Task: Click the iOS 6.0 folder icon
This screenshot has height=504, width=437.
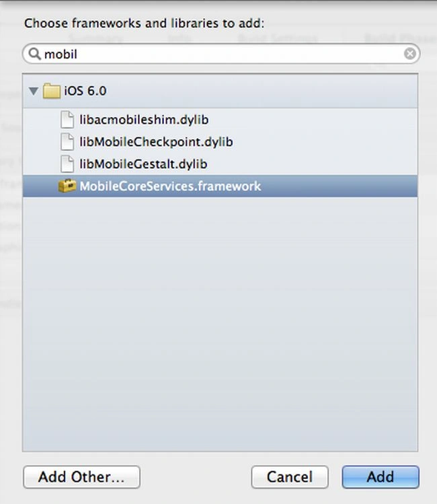Action: (x=51, y=91)
